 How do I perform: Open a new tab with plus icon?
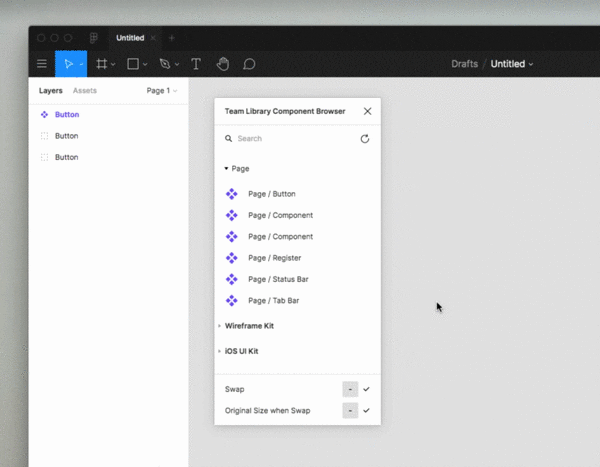click(172, 38)
